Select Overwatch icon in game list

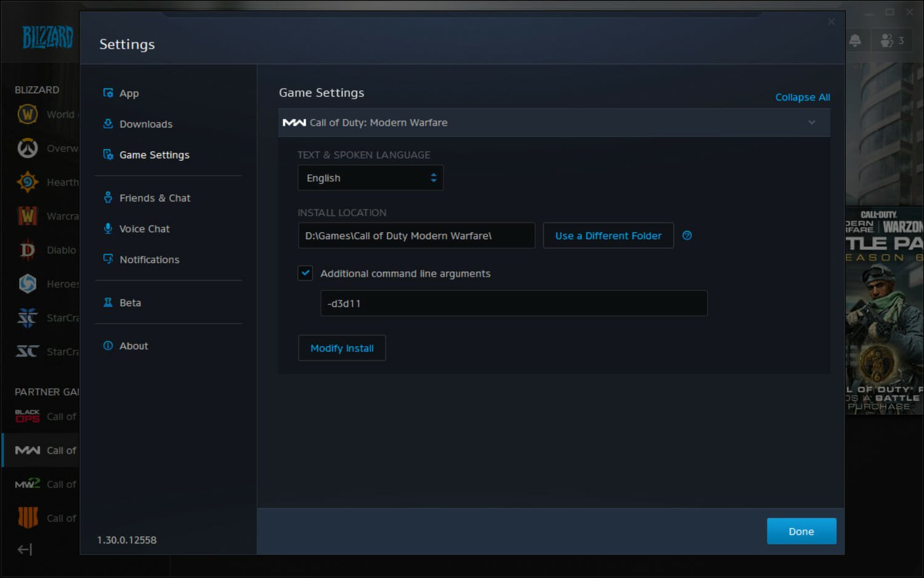tap(27, 148)
